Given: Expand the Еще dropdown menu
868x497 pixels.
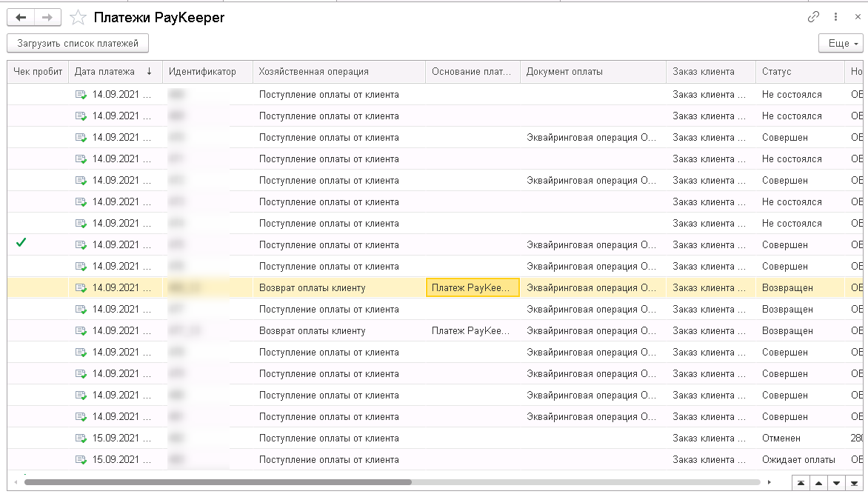Looking at the screenshot, I should pyautogui.click(x=841, y=44).
